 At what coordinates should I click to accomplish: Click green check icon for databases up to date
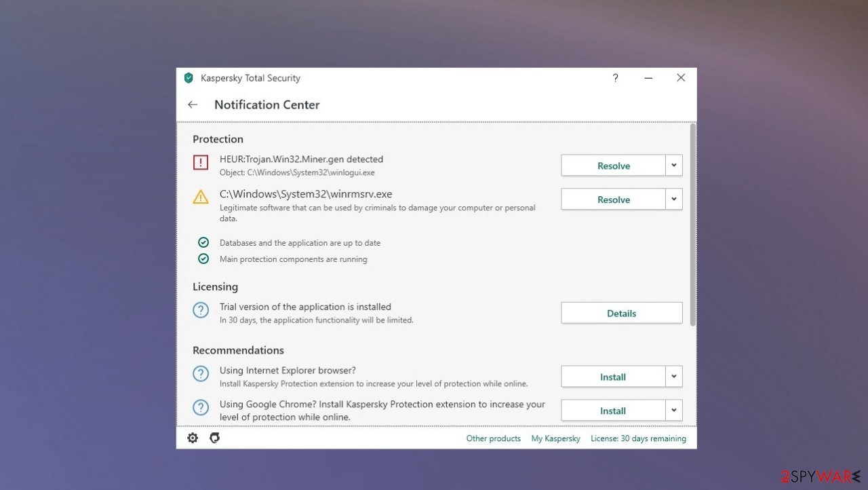click(203, 242)
